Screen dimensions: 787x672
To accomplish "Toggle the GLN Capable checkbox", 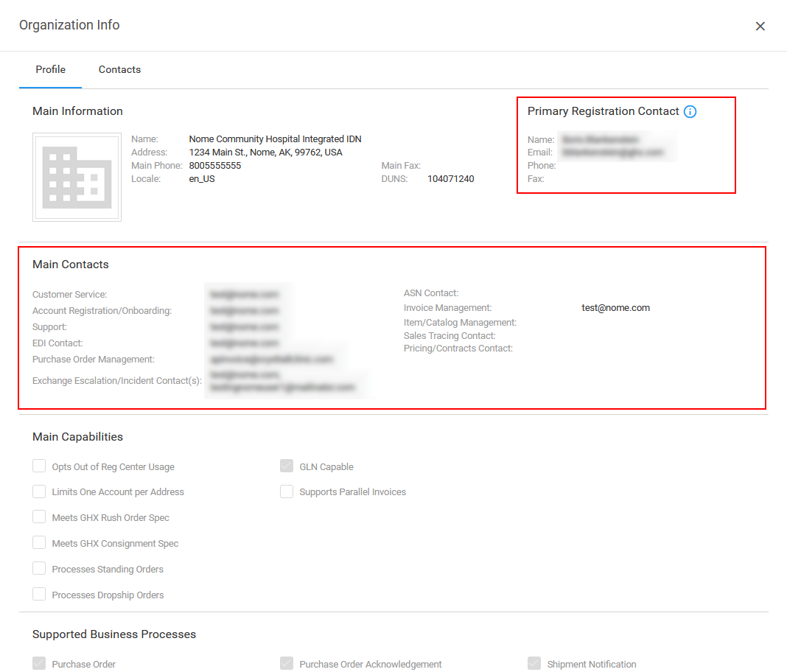I will click(x=287, y=466).
